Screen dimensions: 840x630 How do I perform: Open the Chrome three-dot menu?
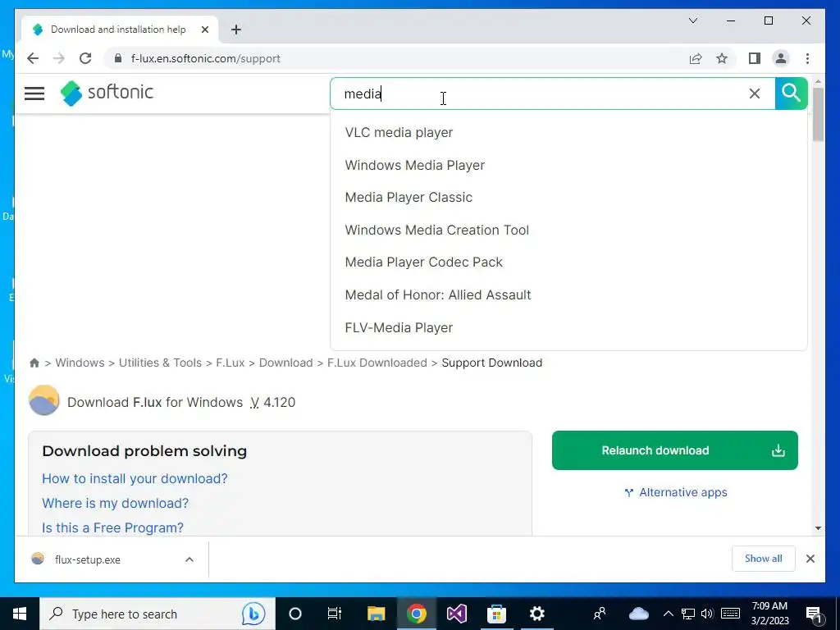pos(807,58)
